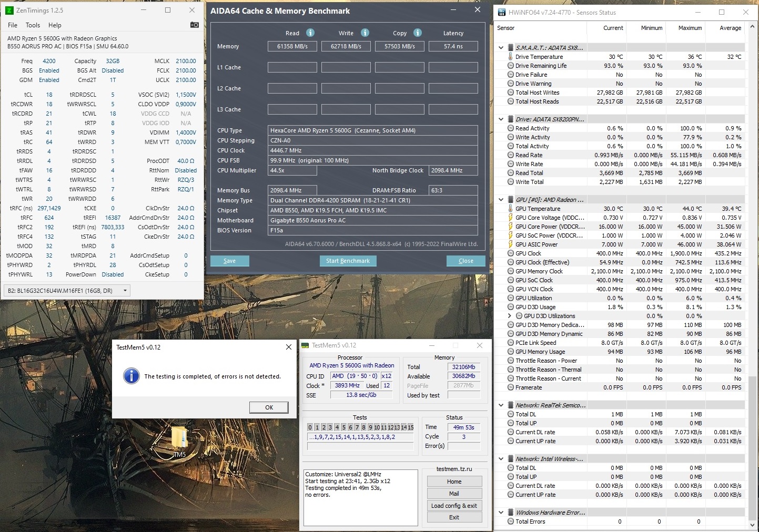
Task: Collapse the Windows Hardware Errors group
Action: (x=501, y=513)
